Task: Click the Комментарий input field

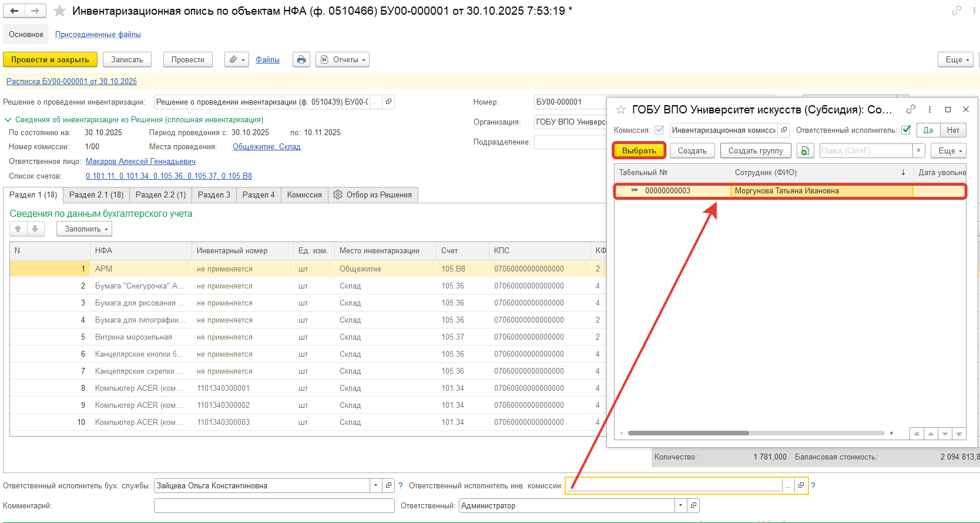Action: click(274, 505)
